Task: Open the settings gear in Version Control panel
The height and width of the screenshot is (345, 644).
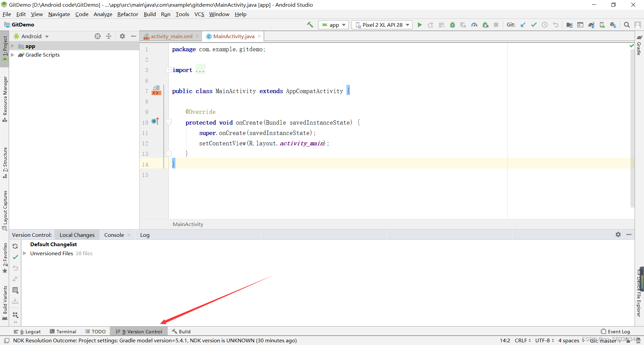Action: [x=618, y=234]
